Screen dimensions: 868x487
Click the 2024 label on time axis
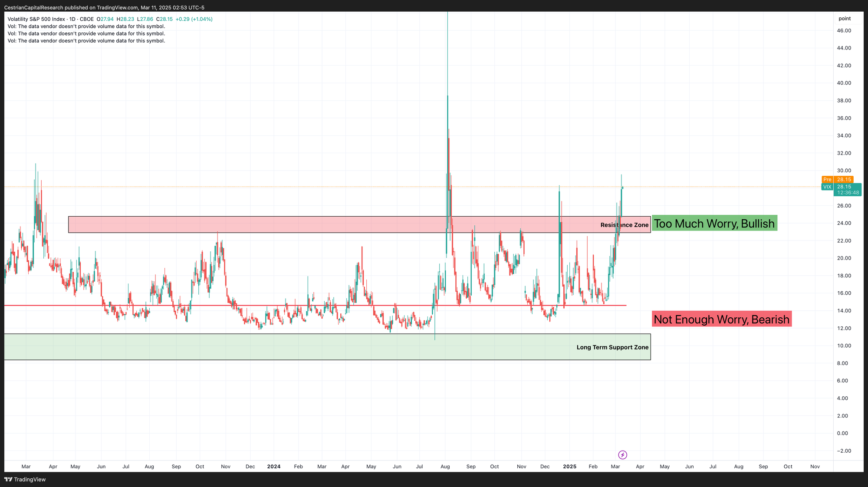click(273, 467)
